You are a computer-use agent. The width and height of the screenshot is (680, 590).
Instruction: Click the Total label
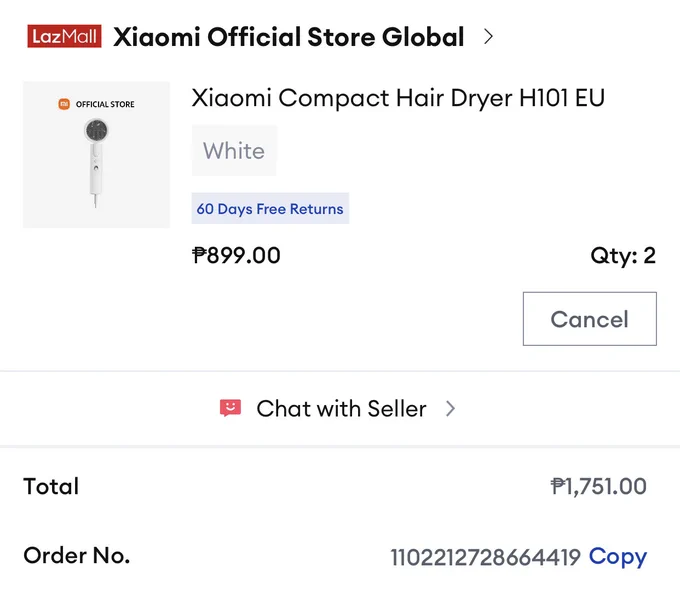click(x=51, y=486)
